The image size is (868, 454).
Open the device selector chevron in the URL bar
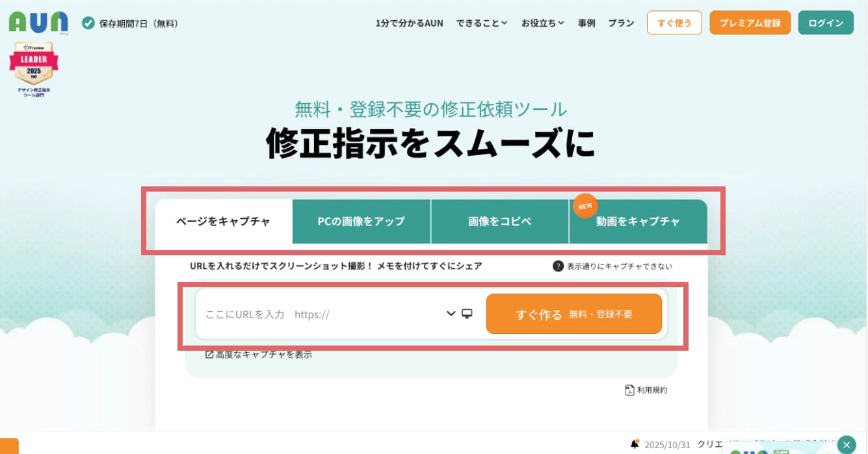pos(450,314)
